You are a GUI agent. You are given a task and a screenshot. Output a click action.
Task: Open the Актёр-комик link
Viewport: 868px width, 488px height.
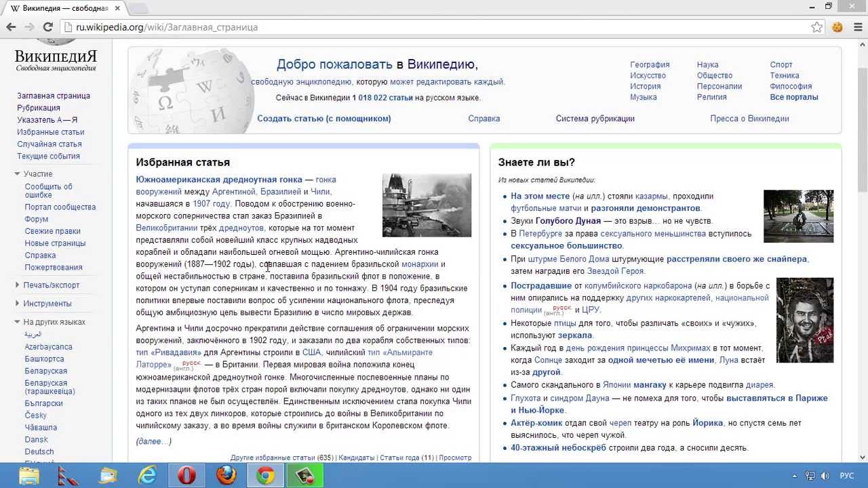pyautogui.click(x=536, y=423)
